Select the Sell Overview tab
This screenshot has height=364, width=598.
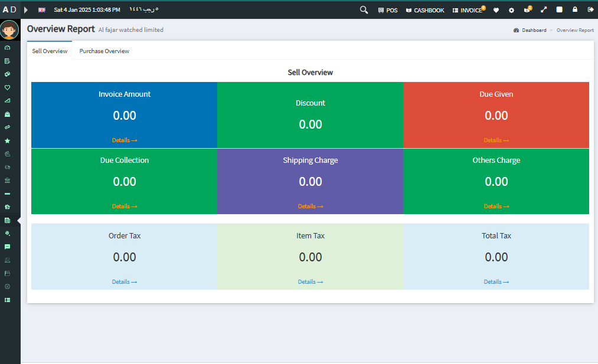50,51
